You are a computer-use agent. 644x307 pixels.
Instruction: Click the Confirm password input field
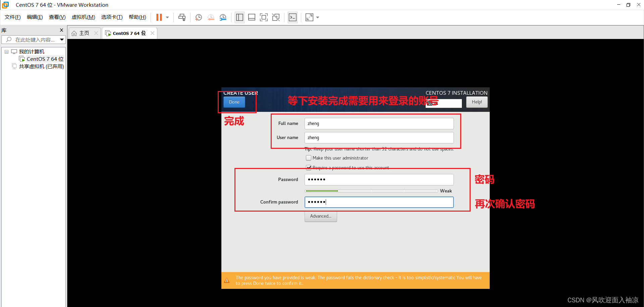379,202
